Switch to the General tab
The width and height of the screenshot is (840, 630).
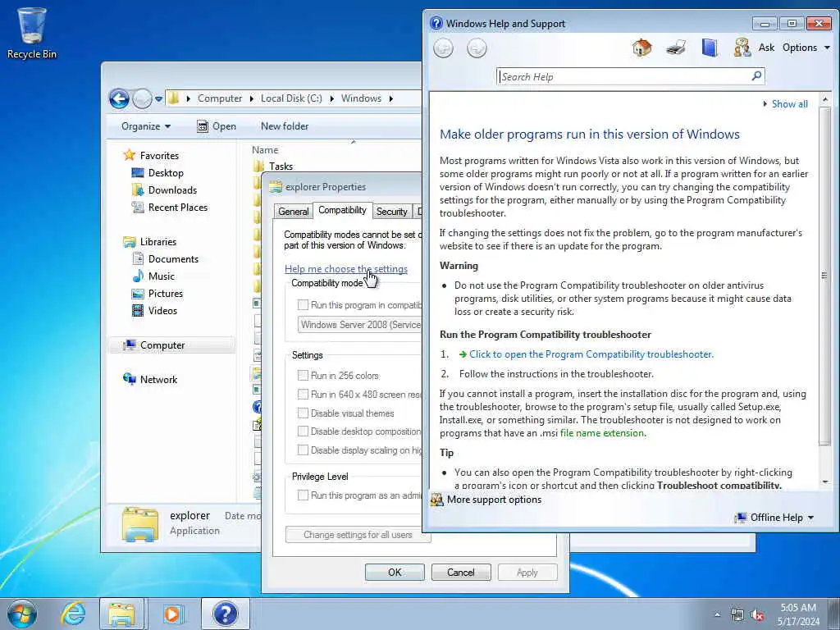(293, 212)
